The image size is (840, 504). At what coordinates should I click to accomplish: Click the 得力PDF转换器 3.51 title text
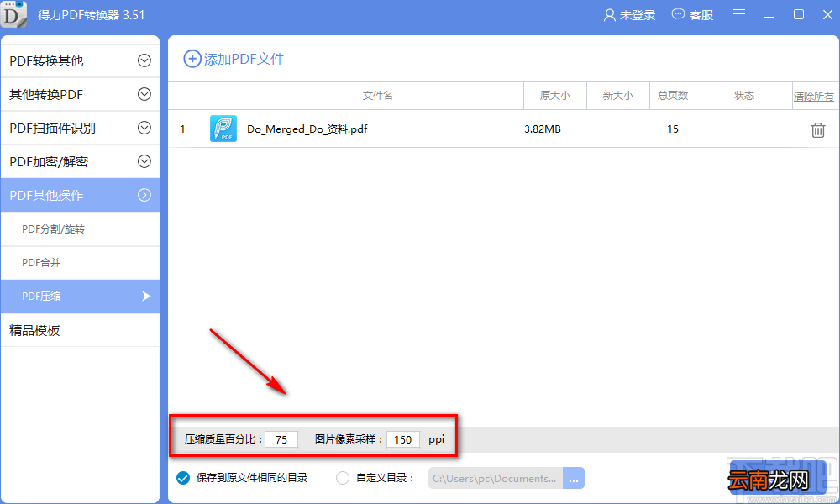coord(91,15)
